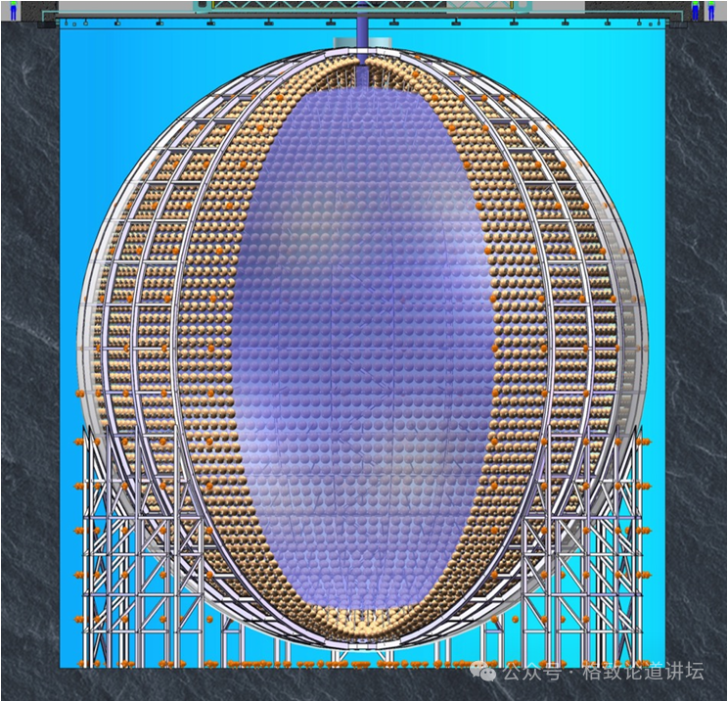Screen dimensions: 728x701
Task: Click the purple translucent central sphere
Action: click(x=363, y=349)
